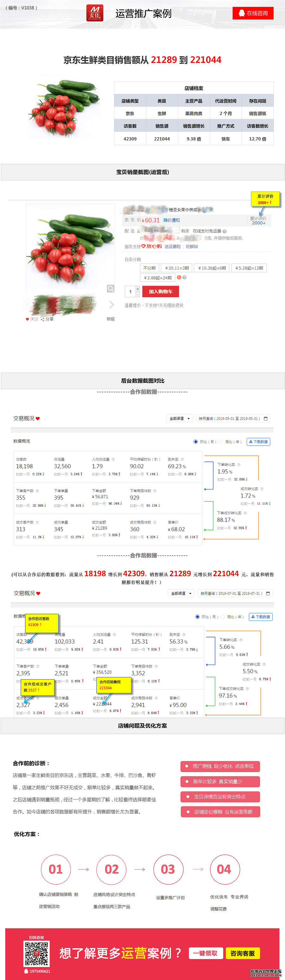Image resolution: width=285 pixels, height=980 pixels.
Task: Click the 分享 share icon under the product image
Action: point(42,319)
